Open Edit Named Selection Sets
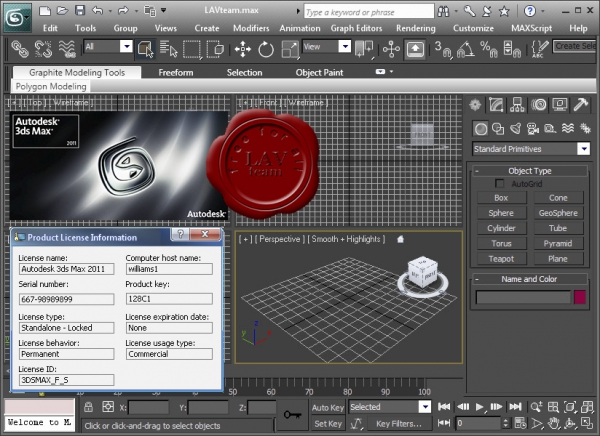 coord(540,49)
